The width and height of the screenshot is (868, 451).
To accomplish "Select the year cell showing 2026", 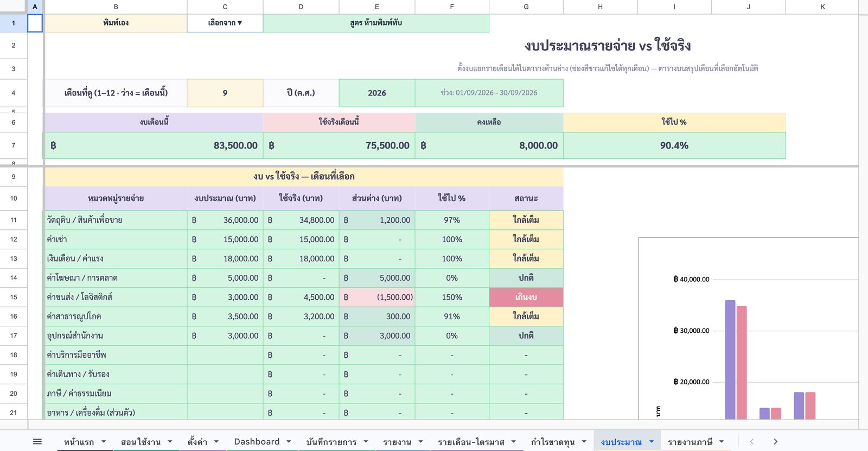I will click(x=377, y=93).
